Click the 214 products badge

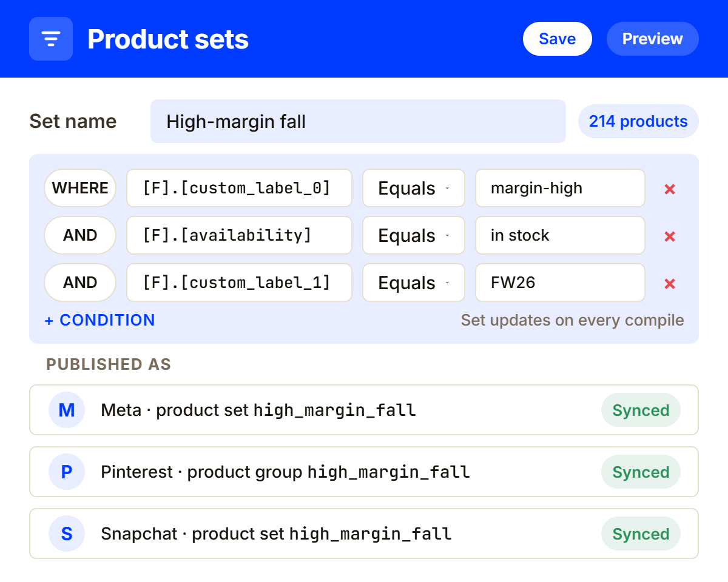(x=638, y=121)
